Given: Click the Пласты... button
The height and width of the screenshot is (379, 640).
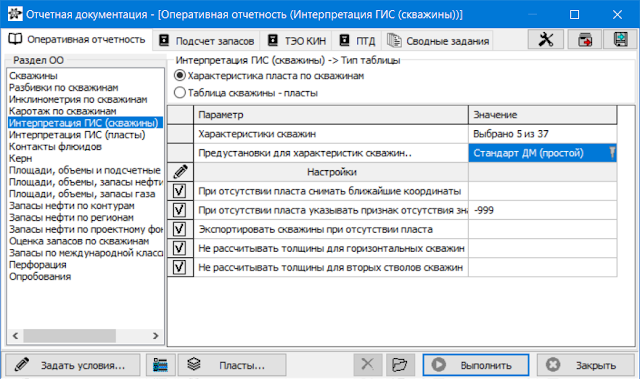Looking at the screenshot, I should tap(232, 365).
